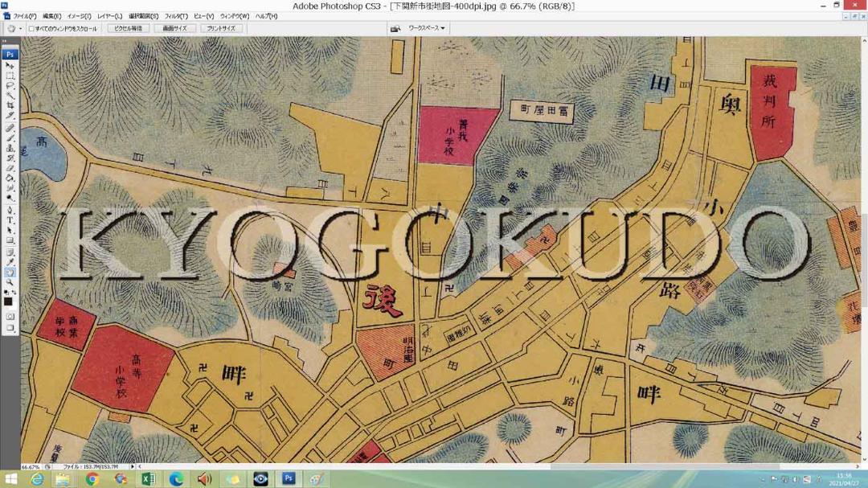Select the Path Selection tool
The width and height of the screenshot is (868, 488).
(x=10, y=231)
